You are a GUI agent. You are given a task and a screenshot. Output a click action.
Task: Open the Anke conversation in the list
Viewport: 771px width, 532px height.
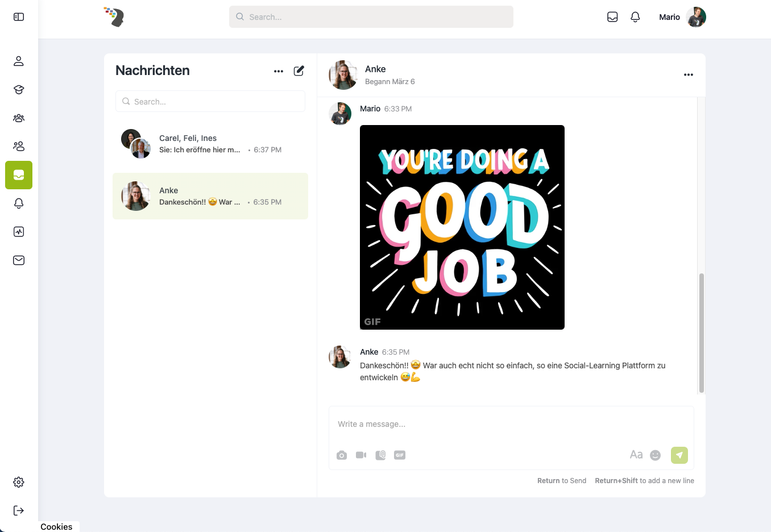(210, 196)
